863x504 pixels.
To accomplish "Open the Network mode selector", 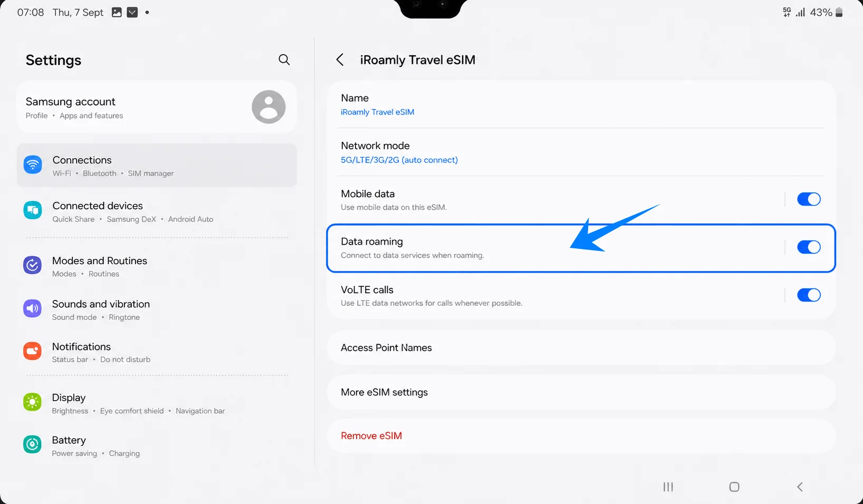I will click(x=581, y=152).
